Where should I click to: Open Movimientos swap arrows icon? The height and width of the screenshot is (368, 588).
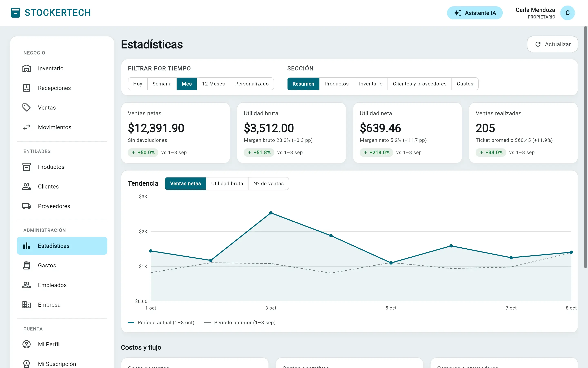27,127
